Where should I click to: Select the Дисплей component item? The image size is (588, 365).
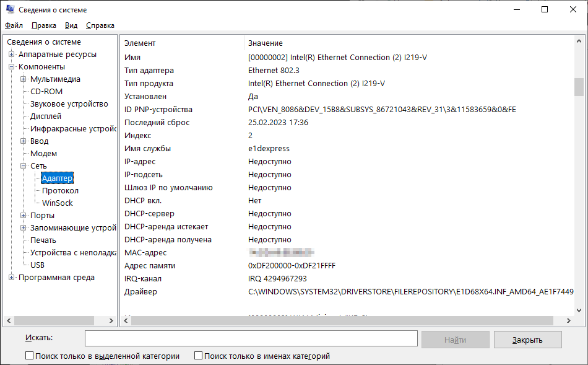(46, 117)
